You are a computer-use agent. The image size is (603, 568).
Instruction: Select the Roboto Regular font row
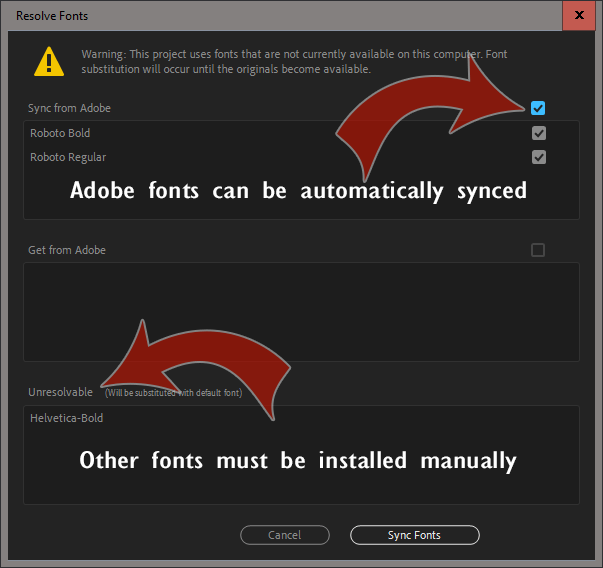click(301, 157)
